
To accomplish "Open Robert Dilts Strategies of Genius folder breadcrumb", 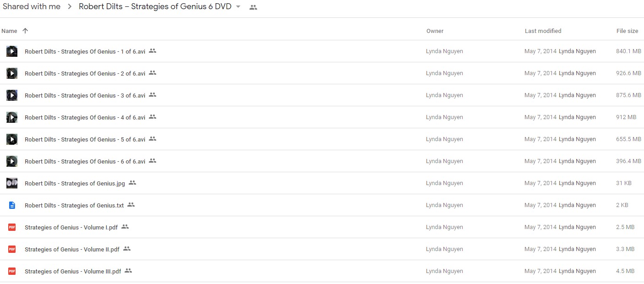I will click(155, 7).
